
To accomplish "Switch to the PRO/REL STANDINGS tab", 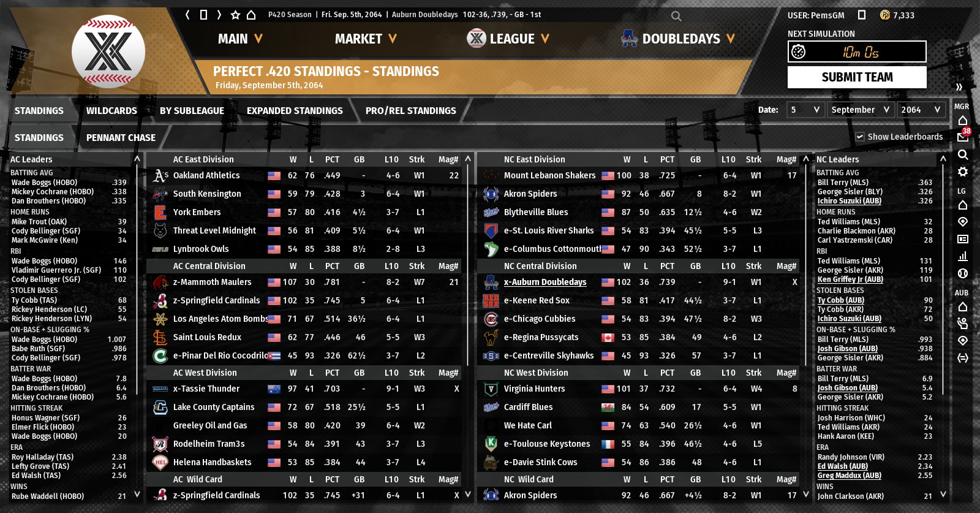I will click(411, 111).
